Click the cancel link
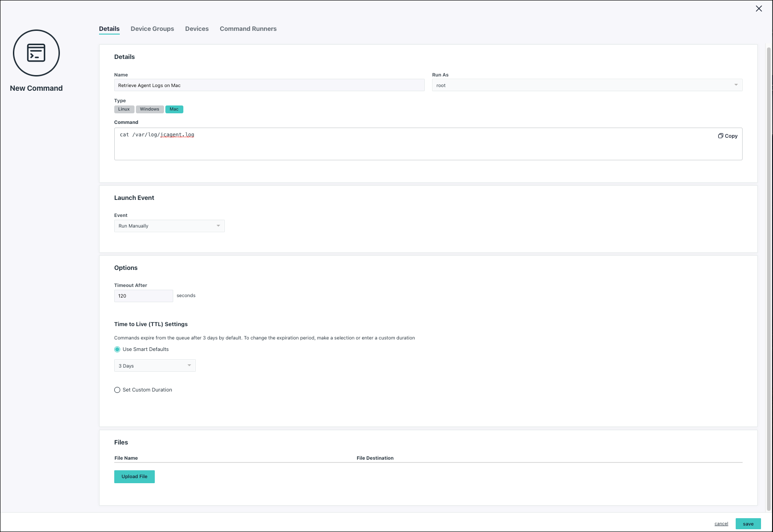Viewport: 773px width, 532px height. [721, 524]
